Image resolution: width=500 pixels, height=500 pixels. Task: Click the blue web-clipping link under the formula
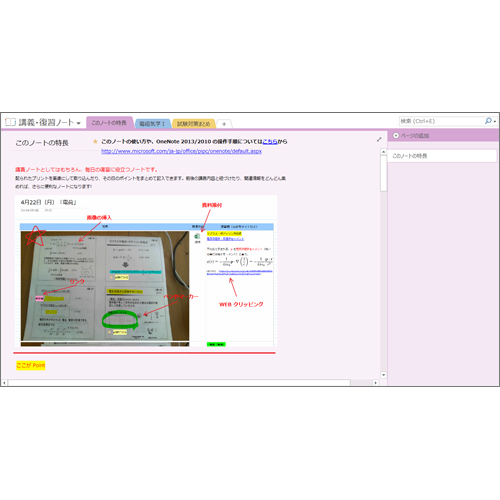240,272
